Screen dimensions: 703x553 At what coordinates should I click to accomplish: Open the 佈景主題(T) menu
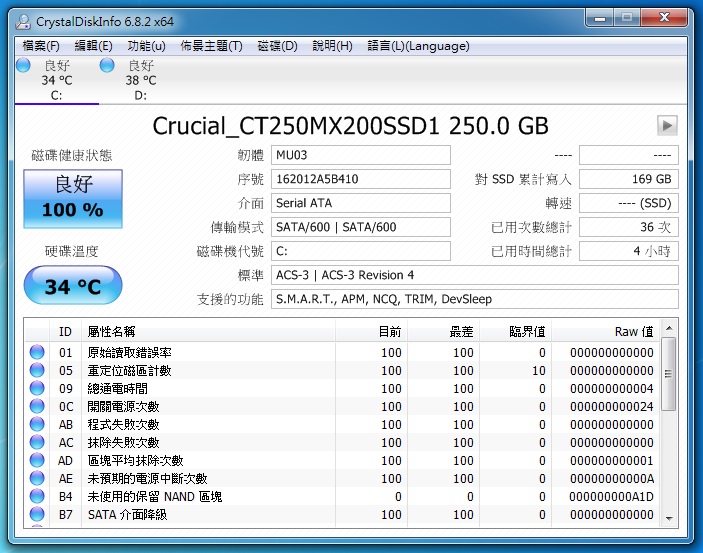click(211, 46)
